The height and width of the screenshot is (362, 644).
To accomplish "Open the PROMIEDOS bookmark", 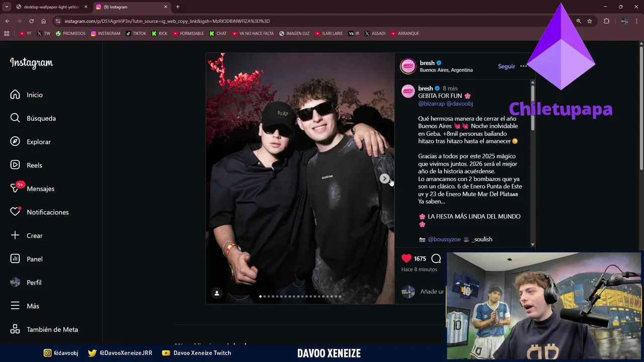I will coord(70,34).
